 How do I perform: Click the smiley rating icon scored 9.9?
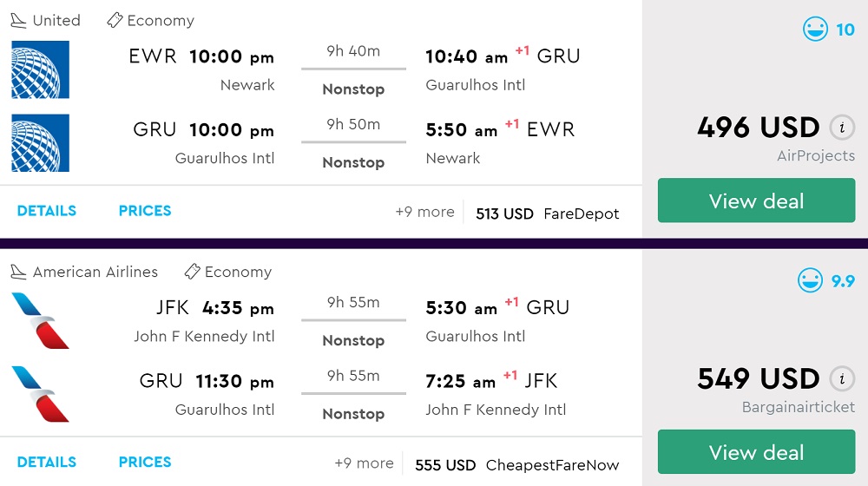coord(810,281)
